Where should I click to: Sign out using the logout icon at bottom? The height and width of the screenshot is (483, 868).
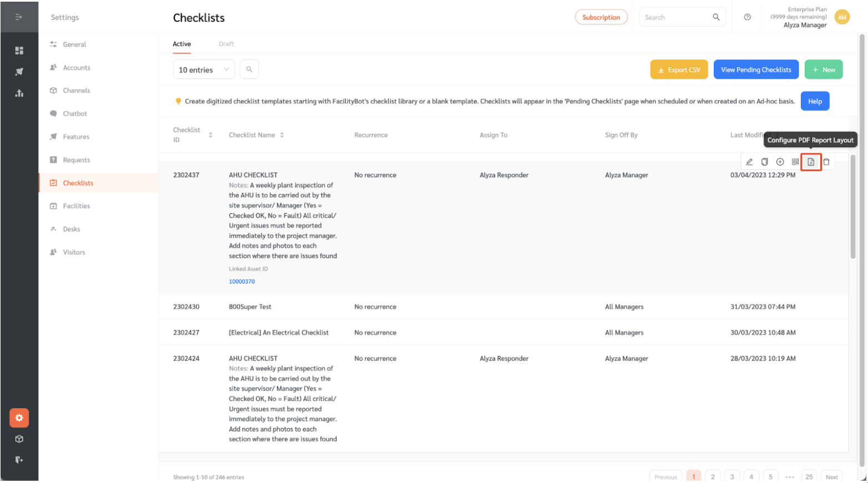[x=19, y=460]
